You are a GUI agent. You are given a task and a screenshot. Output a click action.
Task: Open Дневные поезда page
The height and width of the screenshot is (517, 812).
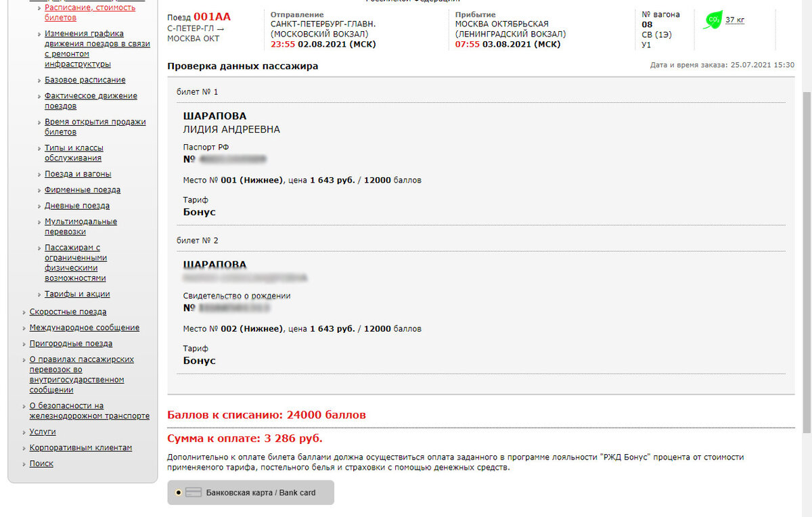point(77,206)
